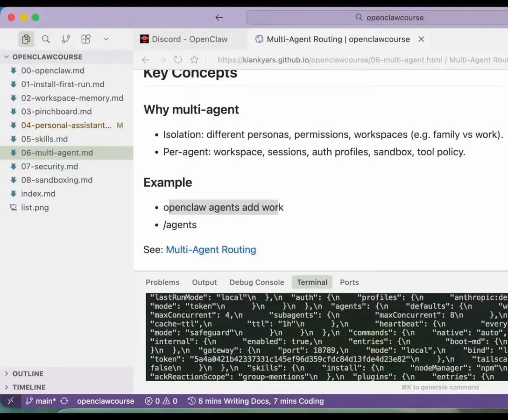The width and height of the screenshot is (508, 420).
Task: Open errors and warnings count
Action: coord(161,401)
